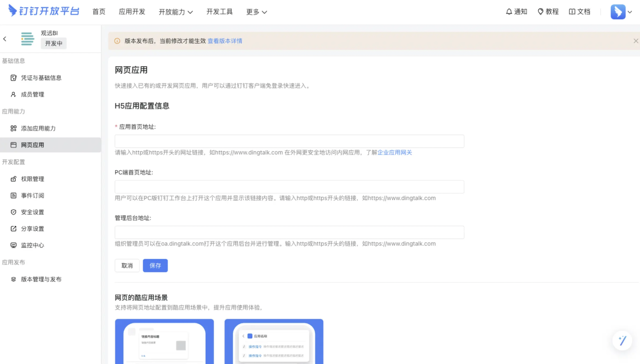The height and width of the screenshot is (364, 640).
Task: Click the 版本管理与发布 layers icon
Action: point(13,279)
